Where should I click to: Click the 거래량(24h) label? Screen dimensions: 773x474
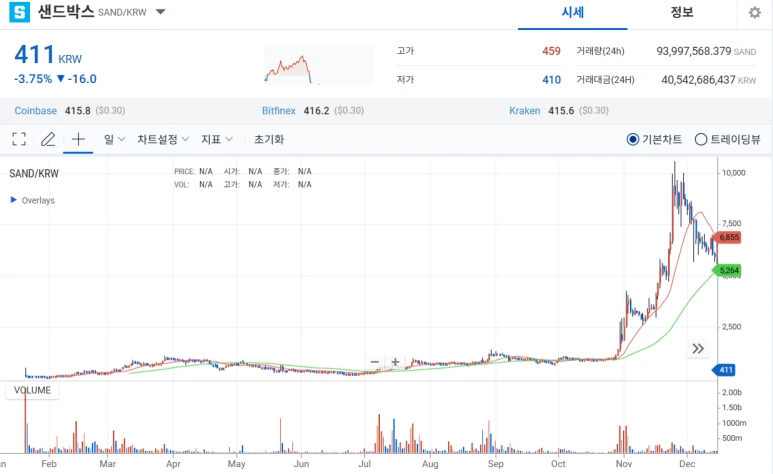click(x=600, y=51)
